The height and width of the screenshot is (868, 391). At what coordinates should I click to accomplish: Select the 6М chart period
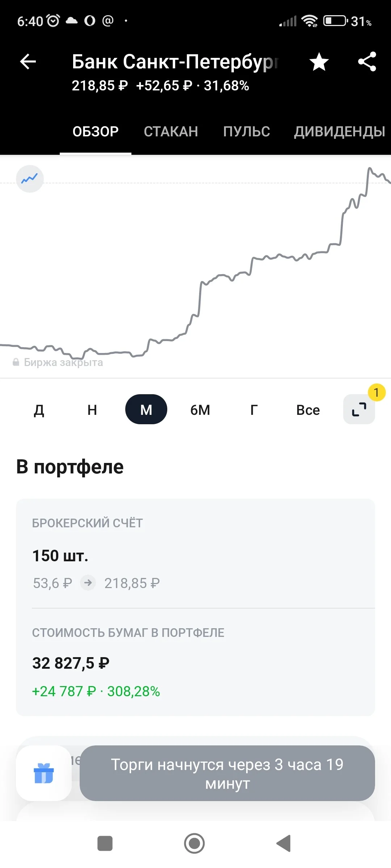point(200,410)
